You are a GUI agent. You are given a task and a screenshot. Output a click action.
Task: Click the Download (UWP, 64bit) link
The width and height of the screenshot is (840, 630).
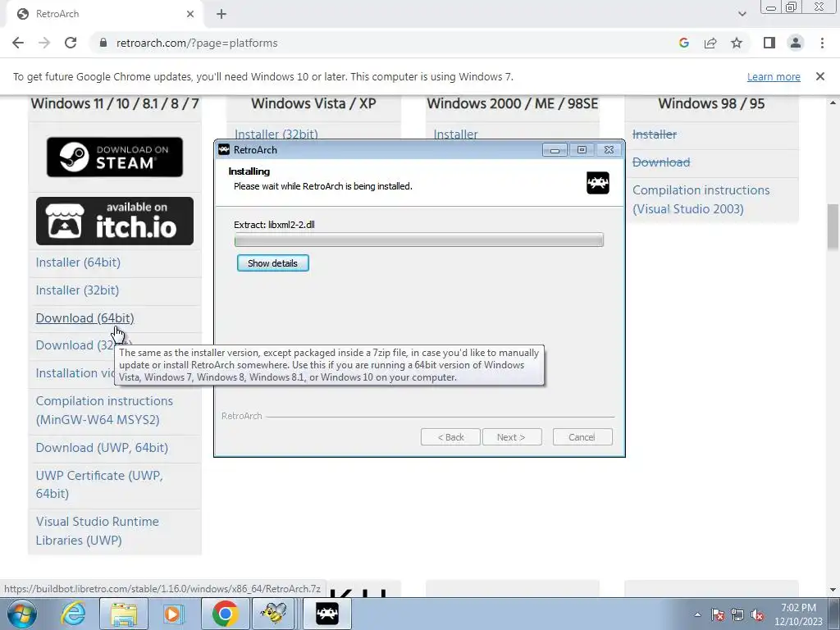coord(102,448)
